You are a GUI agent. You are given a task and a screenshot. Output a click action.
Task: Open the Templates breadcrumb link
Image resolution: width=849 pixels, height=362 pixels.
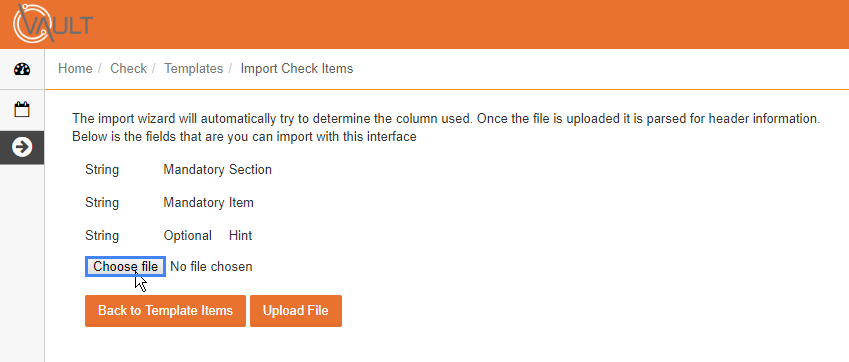(194, 69)
